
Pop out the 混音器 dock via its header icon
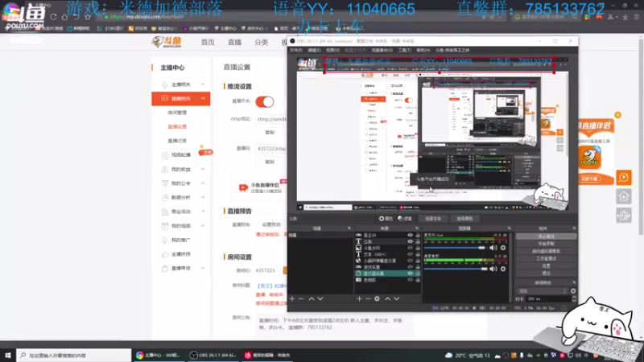point(509,228)
